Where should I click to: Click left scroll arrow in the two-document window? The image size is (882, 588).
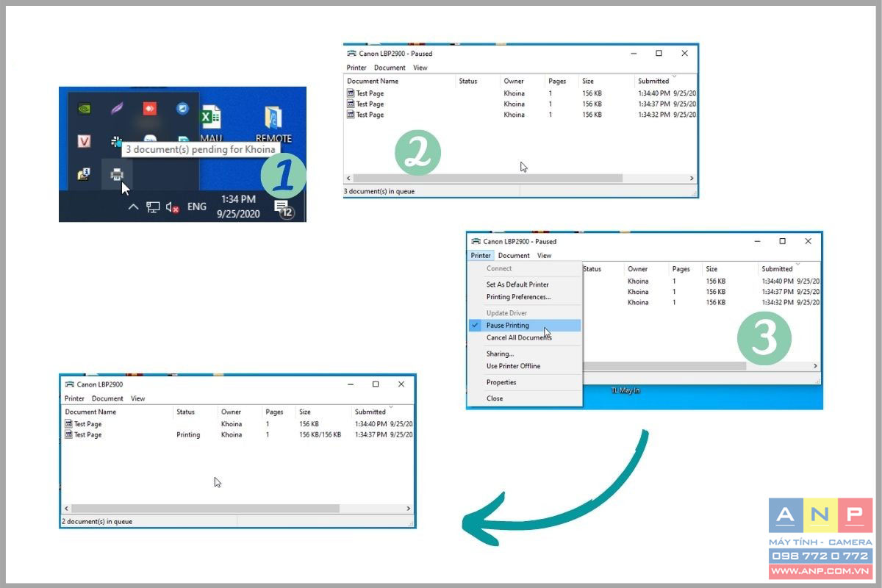pyautogui.click(x=67, y=508)
